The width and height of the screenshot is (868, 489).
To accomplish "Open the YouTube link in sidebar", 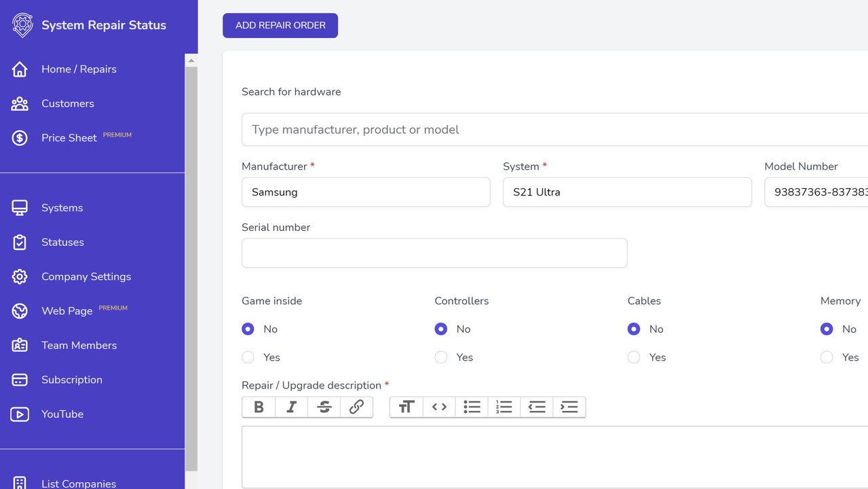I will (62, 414).
